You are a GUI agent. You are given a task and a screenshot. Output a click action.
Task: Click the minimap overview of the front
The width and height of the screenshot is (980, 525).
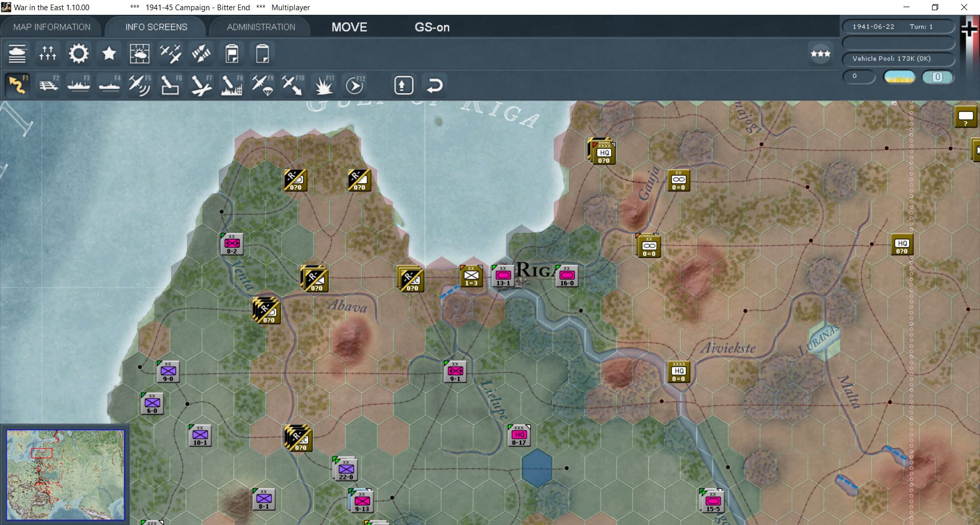tap(65, 475)
